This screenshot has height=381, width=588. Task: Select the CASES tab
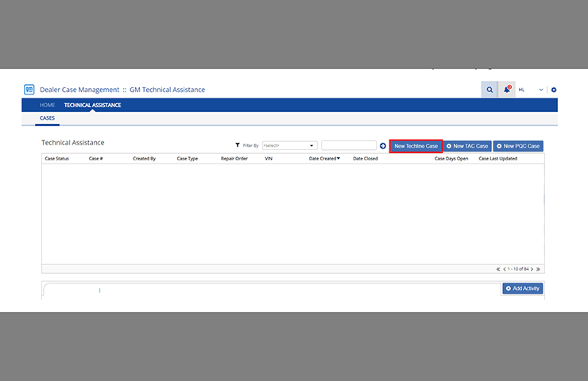(48, 118)
